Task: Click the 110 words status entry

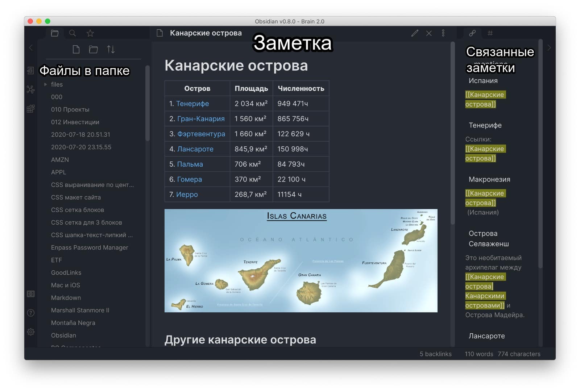Action: 479,354
